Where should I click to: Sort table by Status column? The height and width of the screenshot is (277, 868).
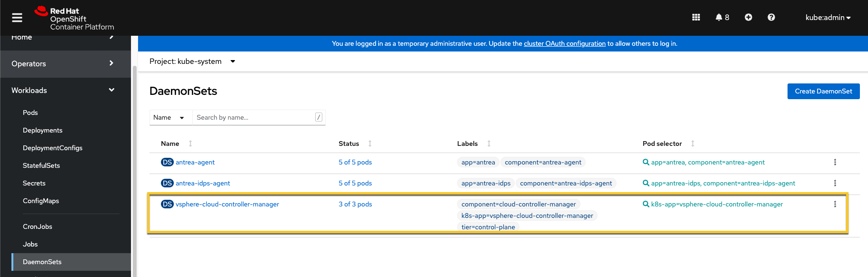click(355, 144)
